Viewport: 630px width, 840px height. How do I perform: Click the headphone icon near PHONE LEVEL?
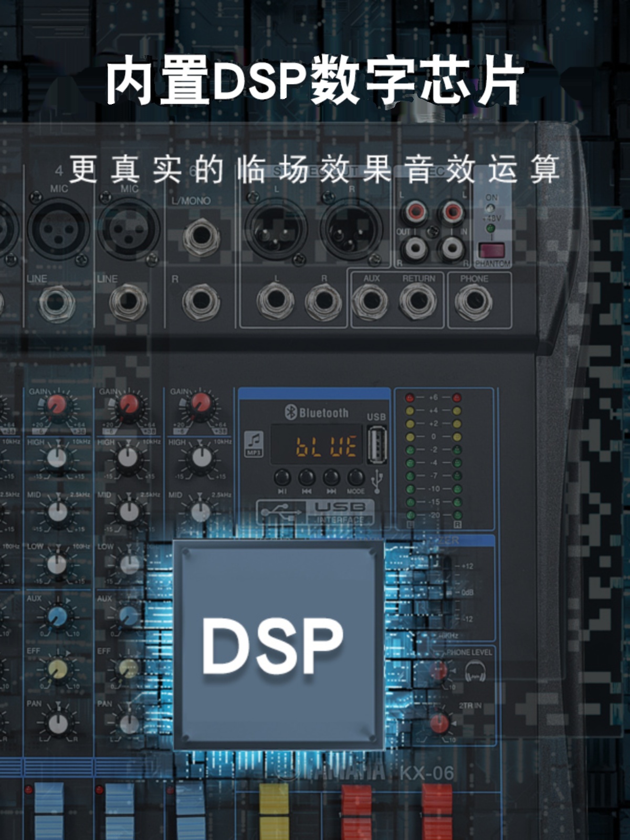(475, 671)
